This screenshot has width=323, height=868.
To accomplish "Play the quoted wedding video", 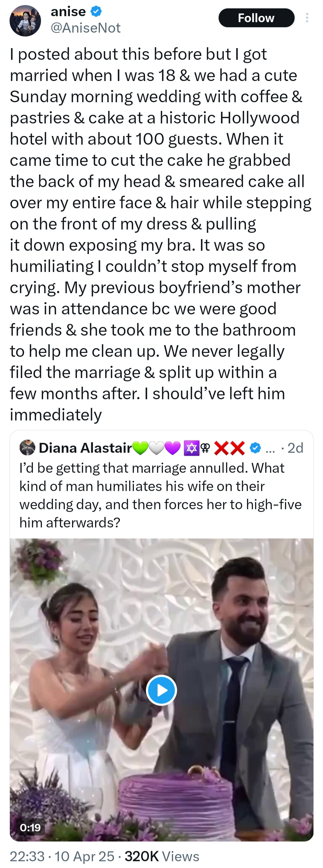I will tap(161, 691).
